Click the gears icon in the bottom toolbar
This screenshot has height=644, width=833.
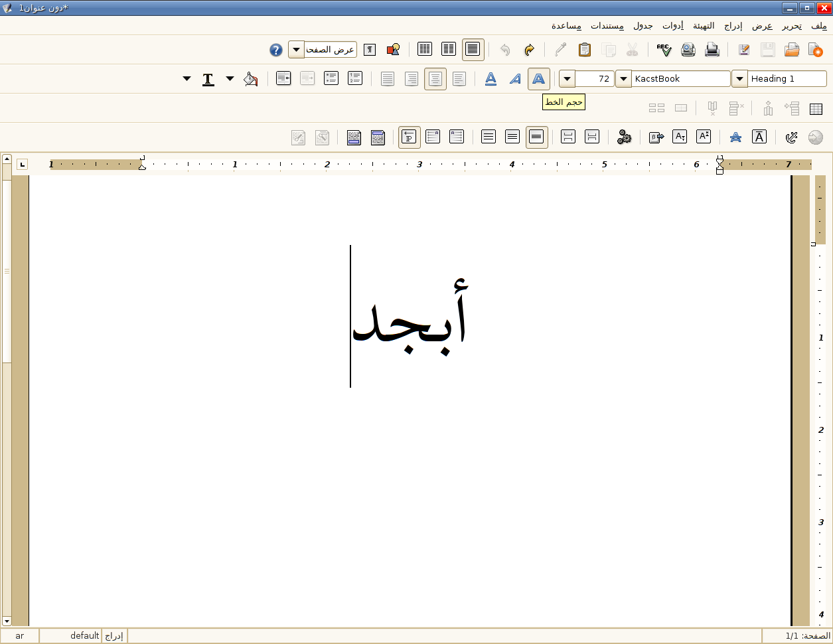click(624, 137)
